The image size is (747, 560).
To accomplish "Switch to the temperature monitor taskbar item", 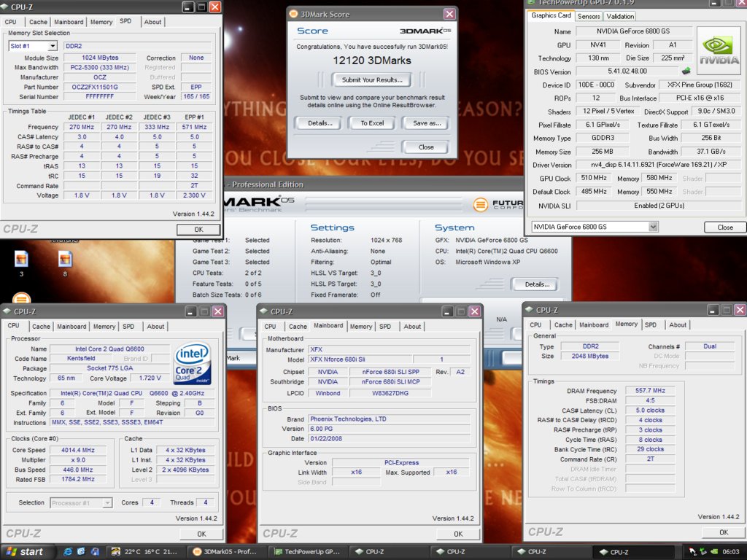I will (145, 552).
